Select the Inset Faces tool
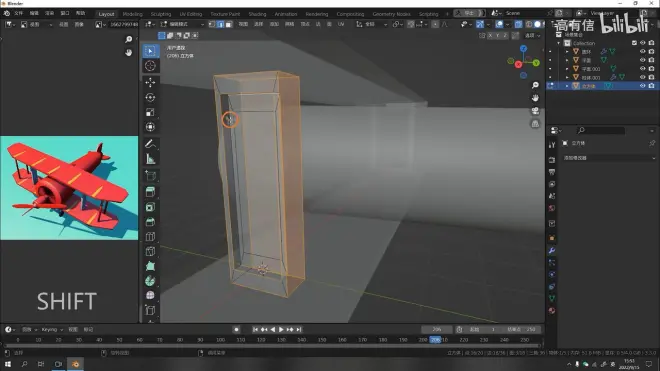 point(150,207)
